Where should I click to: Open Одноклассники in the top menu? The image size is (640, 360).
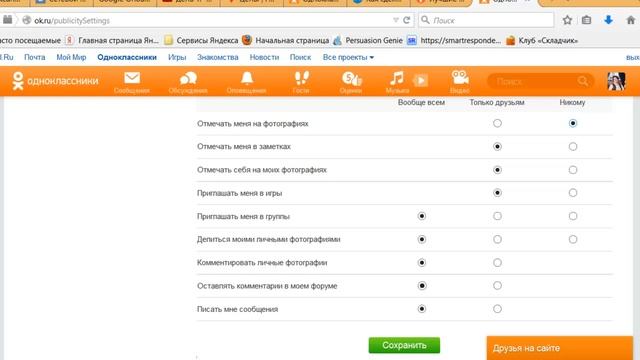point(127,58)
